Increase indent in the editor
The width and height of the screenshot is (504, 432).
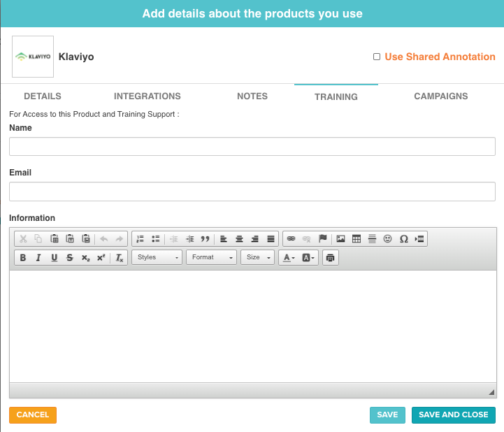tap(189, 239)
